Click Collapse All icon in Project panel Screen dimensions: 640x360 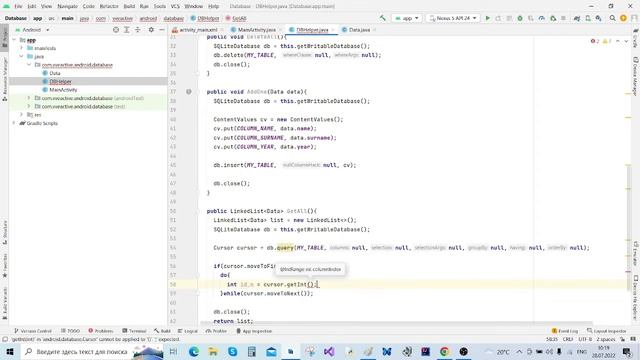pos(138,30)
